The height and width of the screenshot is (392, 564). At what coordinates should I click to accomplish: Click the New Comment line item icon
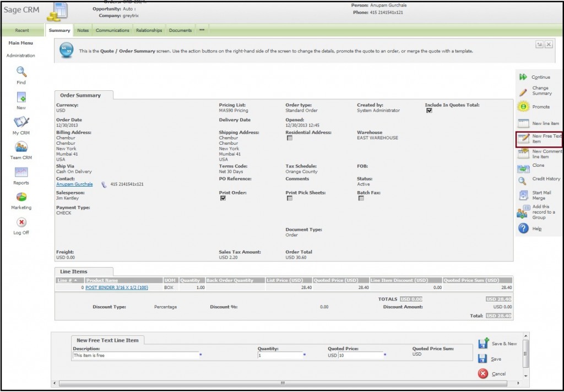pos(523,154)
